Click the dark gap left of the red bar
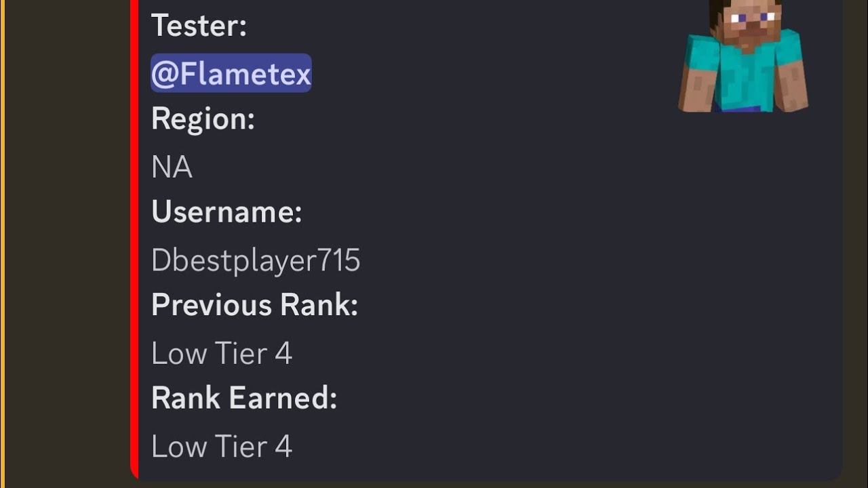868x488 pixels. pos(68,244)
